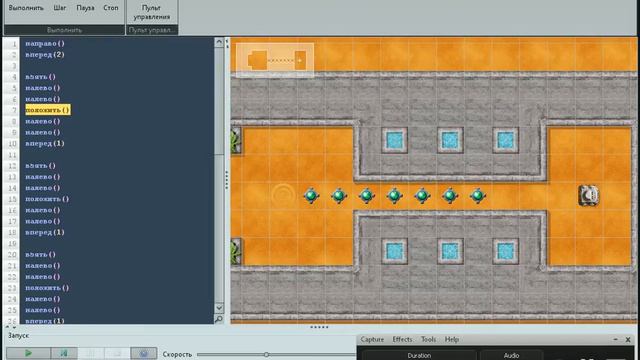
Task: Click the stop icon in Запуск panel
Action: coord(117,353)
